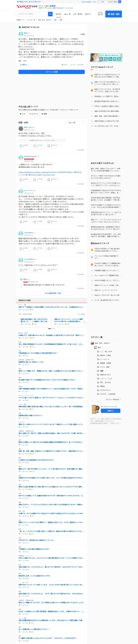Click the 新人研修 trending word
This screenshot has width=138, height=644.
coord(44,114)
